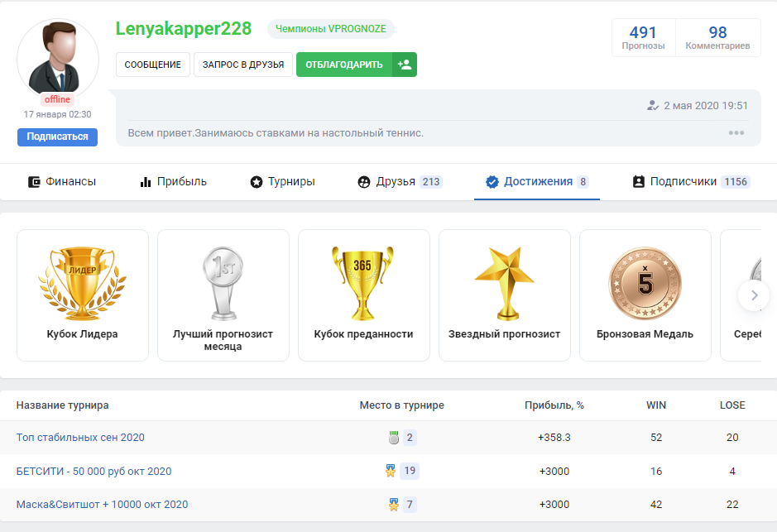
Task: Click the silver medal icon for Топ стабильных
Action: click(393, 437)
